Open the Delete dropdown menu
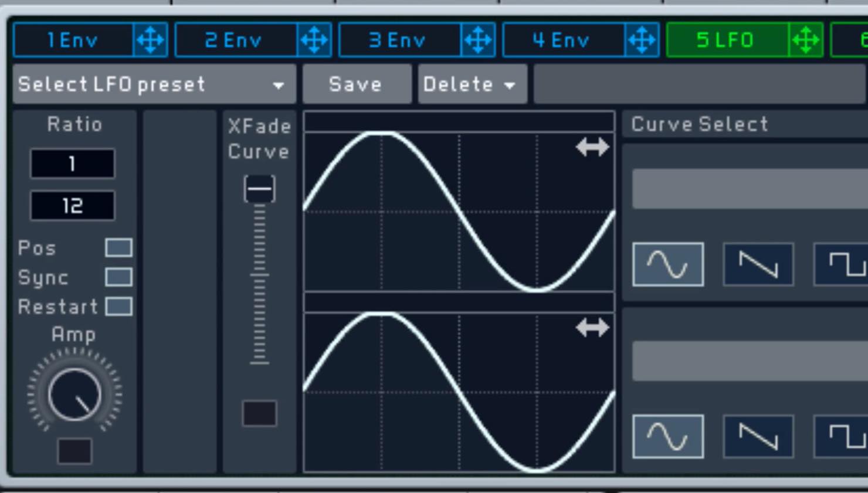 [x=473, y=84]
